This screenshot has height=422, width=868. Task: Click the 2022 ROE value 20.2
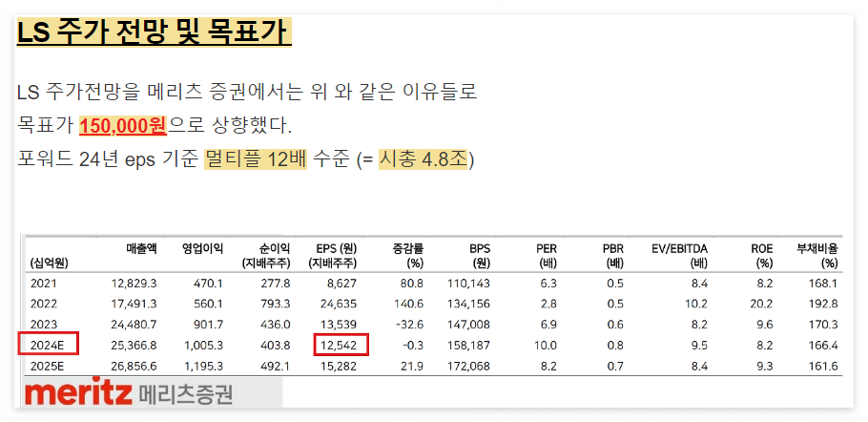coord(762,304)
